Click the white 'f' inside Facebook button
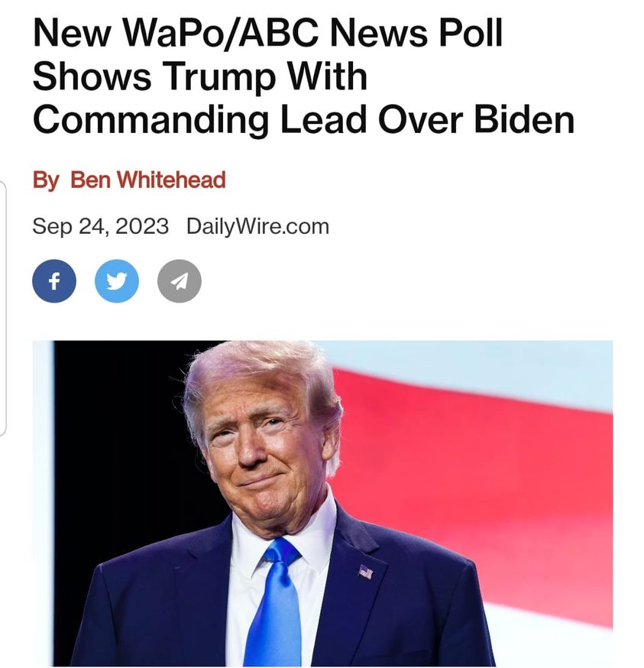This screenshot has width=644, height=668. coord(54,281)
